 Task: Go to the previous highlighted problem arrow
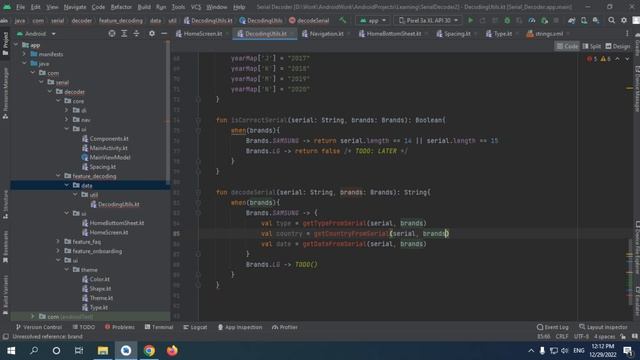click(617, 59)
